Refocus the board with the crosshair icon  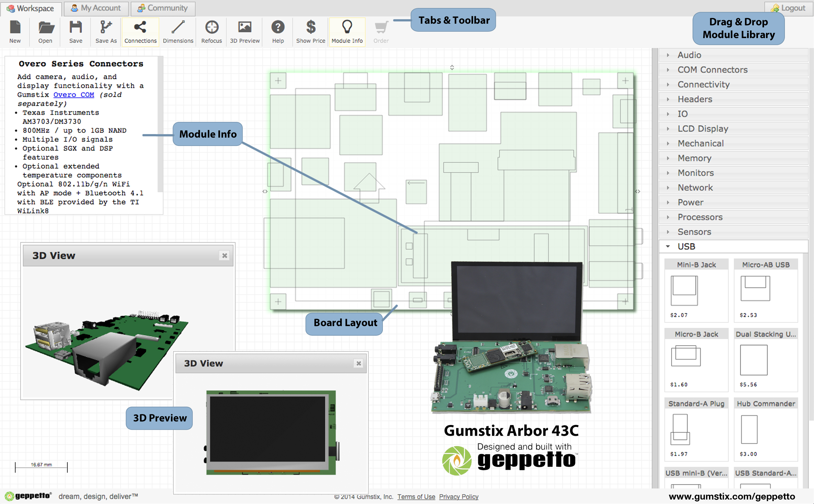tap(212, 32)
